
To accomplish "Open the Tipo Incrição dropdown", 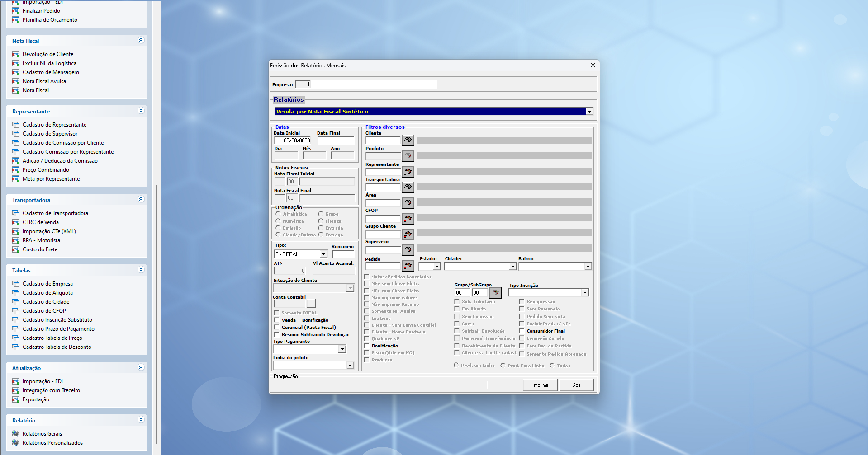I will click(585, 293).
